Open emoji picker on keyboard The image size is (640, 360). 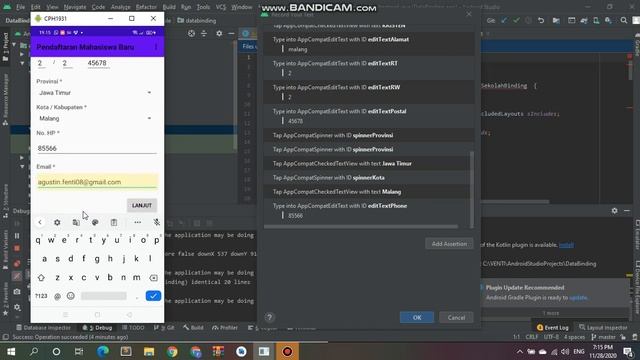pyautogui.click(x=71, y=296)
